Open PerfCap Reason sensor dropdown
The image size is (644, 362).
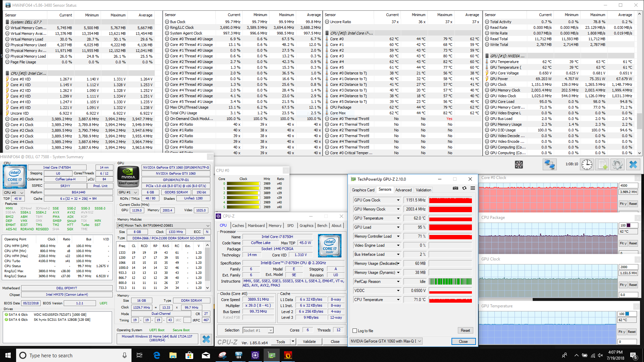[x=398, y=282]
